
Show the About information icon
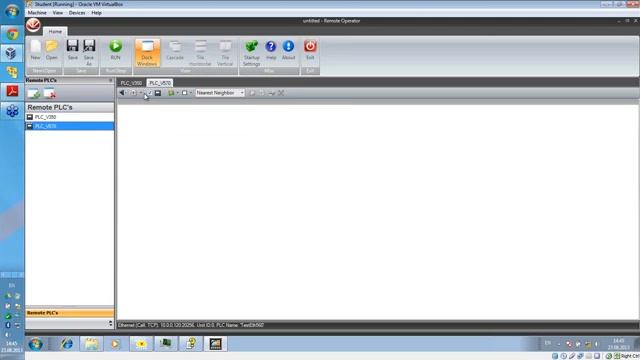[288, 51]
